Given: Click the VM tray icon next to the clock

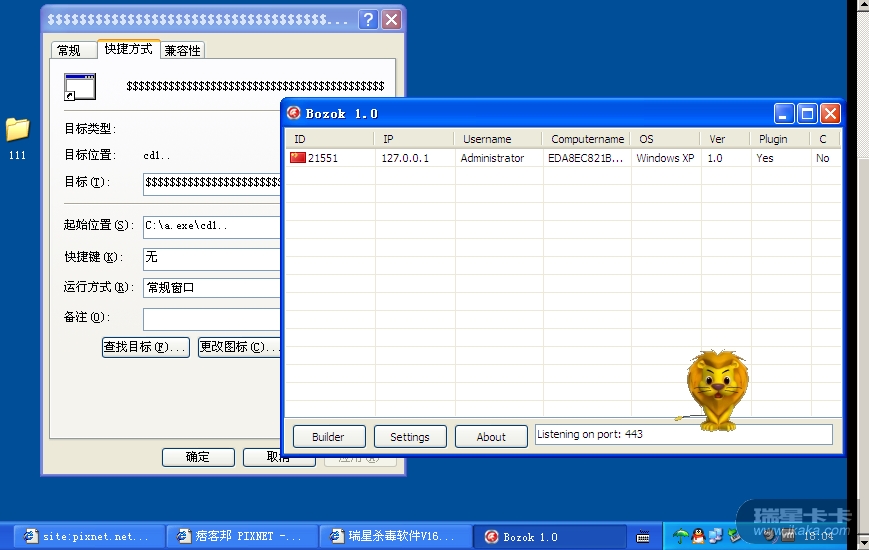Looking at the screenshot, I should pyautogui.click(x=788, y=536).
